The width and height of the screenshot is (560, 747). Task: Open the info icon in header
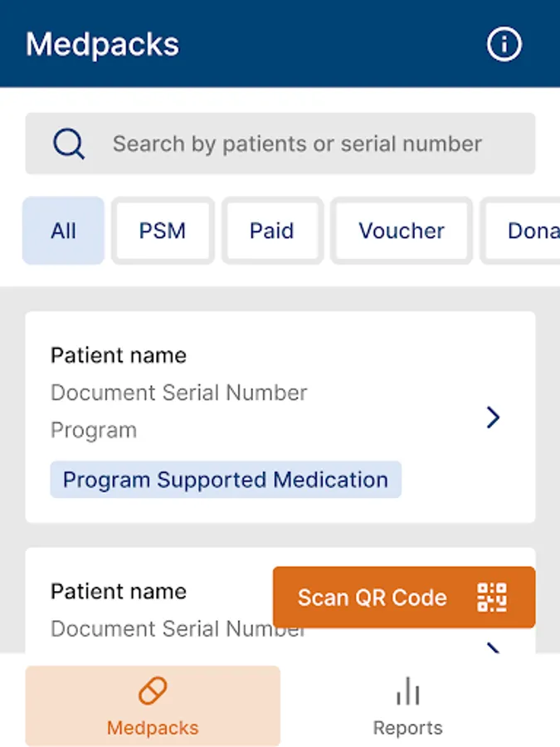click(x=504, y=44)
